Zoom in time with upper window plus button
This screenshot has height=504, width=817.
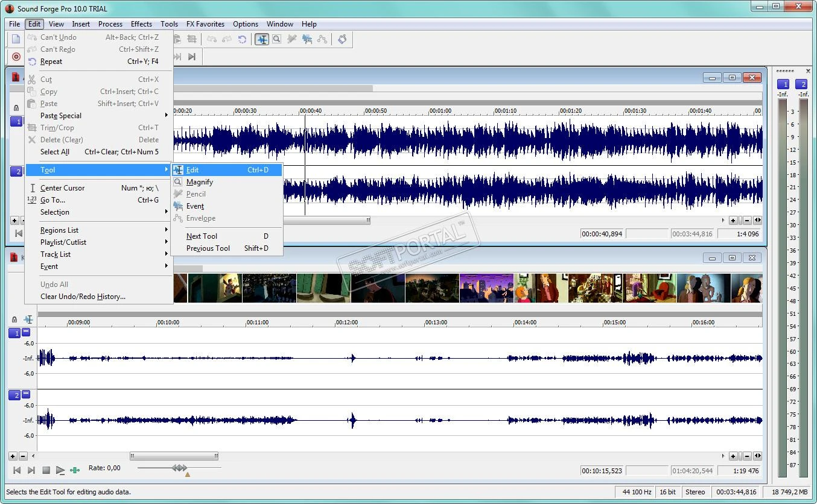click(x=733, y=221)
